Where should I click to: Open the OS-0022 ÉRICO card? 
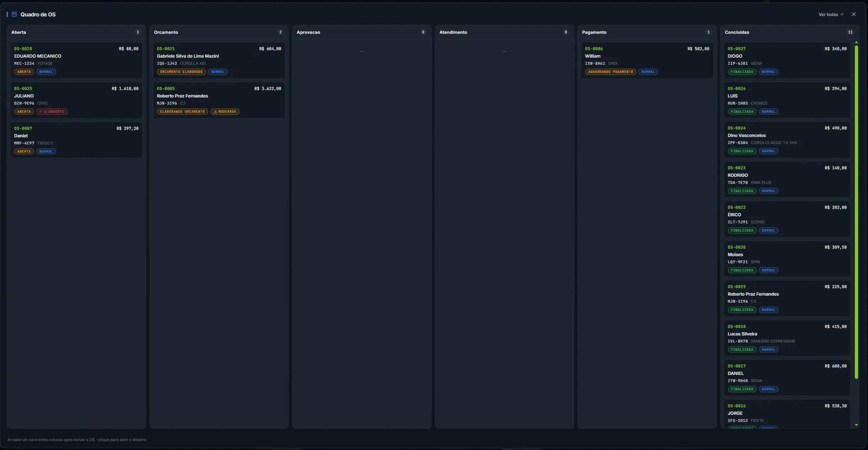click(787, 219)
